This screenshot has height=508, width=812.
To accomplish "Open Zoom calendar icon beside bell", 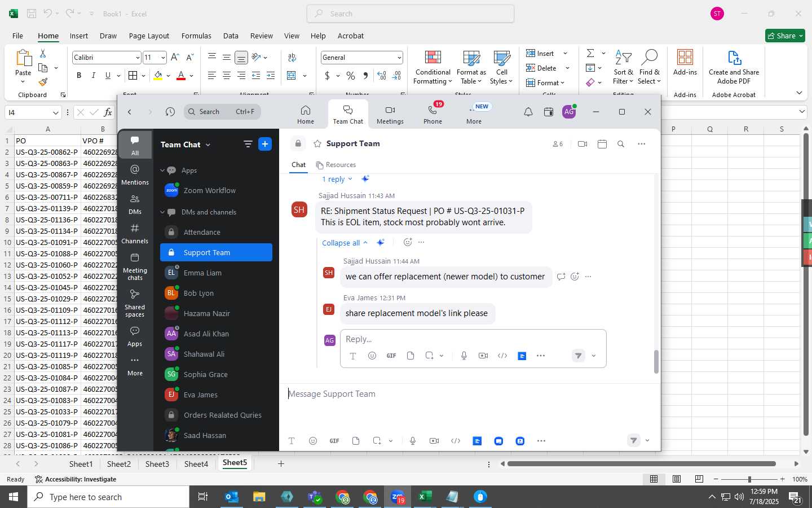I will (x=548, y=112).
